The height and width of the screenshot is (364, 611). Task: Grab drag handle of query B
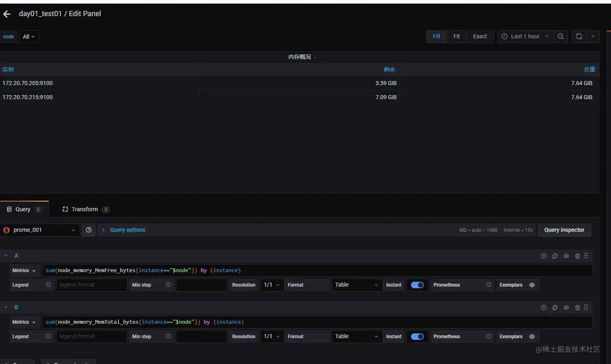coord(586,307)
